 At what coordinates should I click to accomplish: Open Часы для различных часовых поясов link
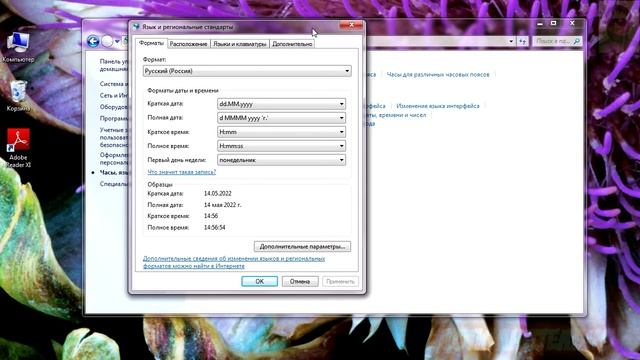(438, 74)
